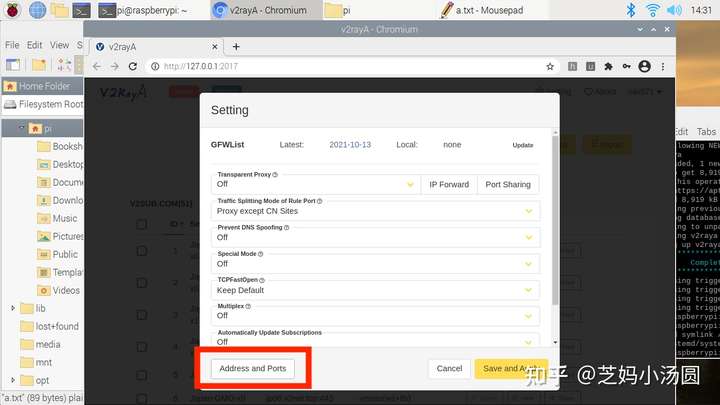Click the password key icon
Image resolution: width=720 pixels, height=405 pixels.
tap(626, 67)
